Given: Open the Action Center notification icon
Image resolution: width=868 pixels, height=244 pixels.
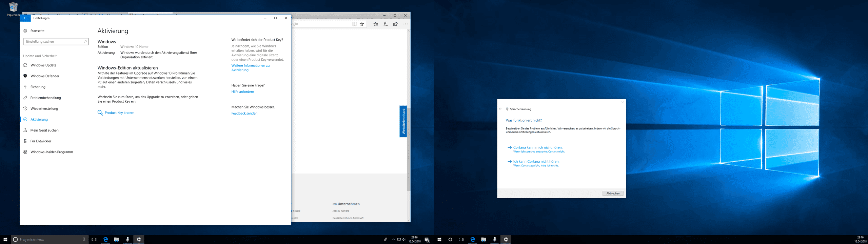Looking at the screenshot, I should click(427, 240).
